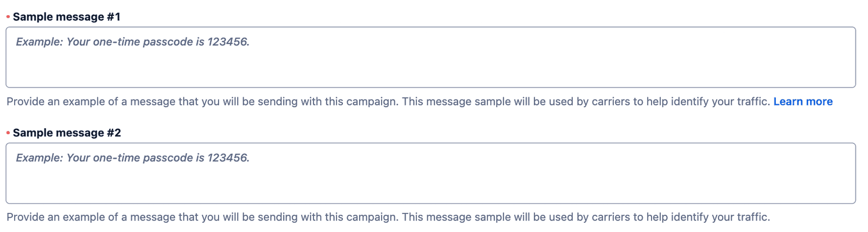Click the placeholder text in Sample message #1
Viewport: 868px width, 232px height.
tap(132, 42)
